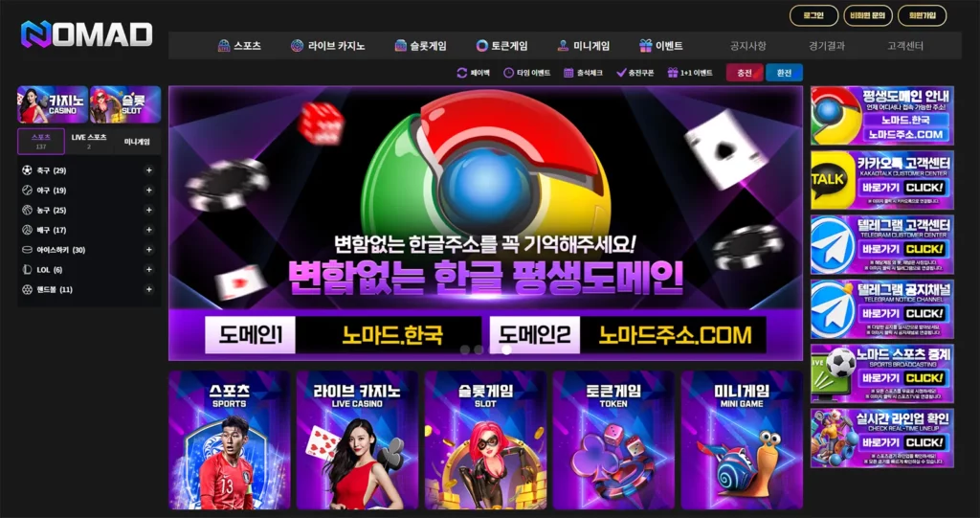Viewport: 980px width, 518px height.
Task: Select the second carousel indicator dot
Action: click(x=479, y=350)
